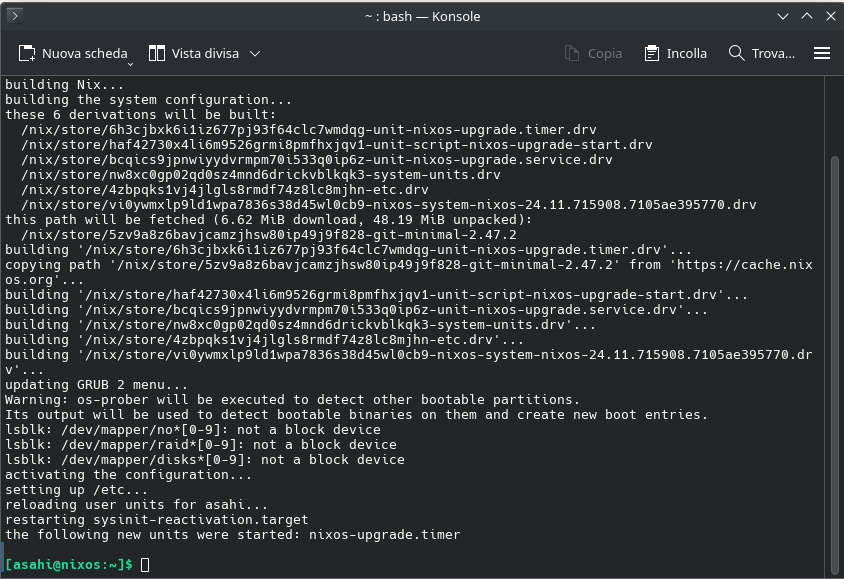
Task: Click the Vista divisa split view icon
Action: [x=157, y=53]
